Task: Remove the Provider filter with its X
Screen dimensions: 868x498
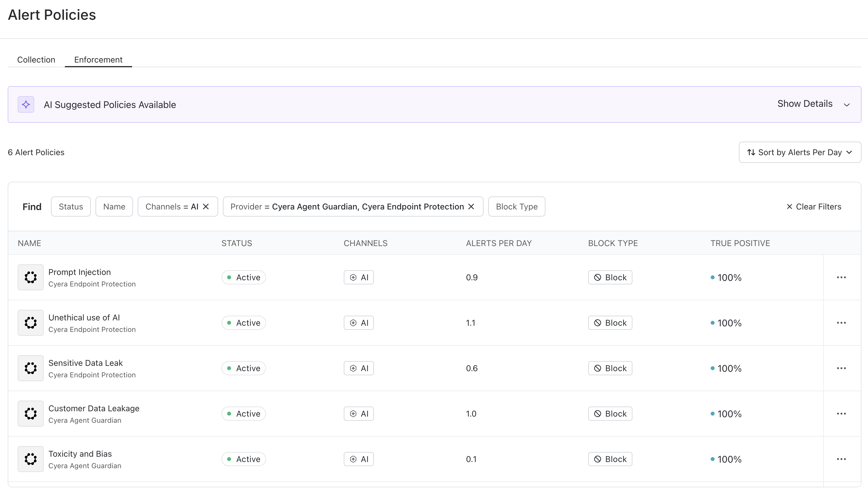Action: tap(471, 207)
